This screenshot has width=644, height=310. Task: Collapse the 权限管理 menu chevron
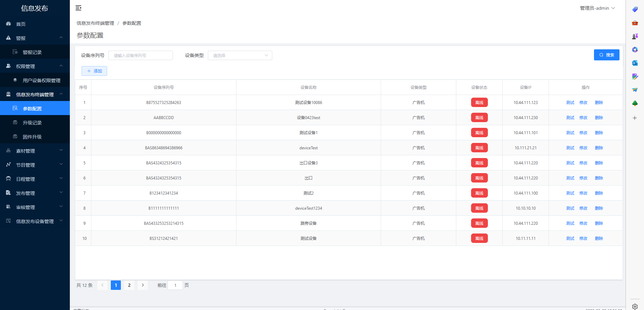point(61,66)
